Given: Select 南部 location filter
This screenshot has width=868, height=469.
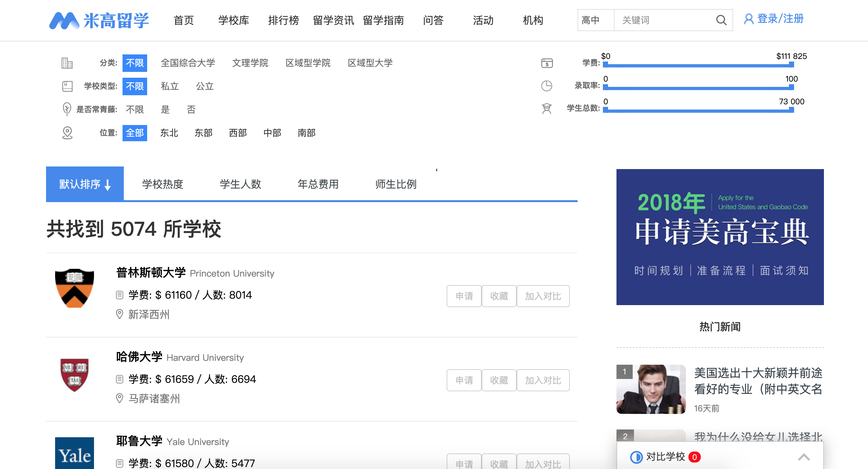Looking at the screenshot, I should point(307,133).
